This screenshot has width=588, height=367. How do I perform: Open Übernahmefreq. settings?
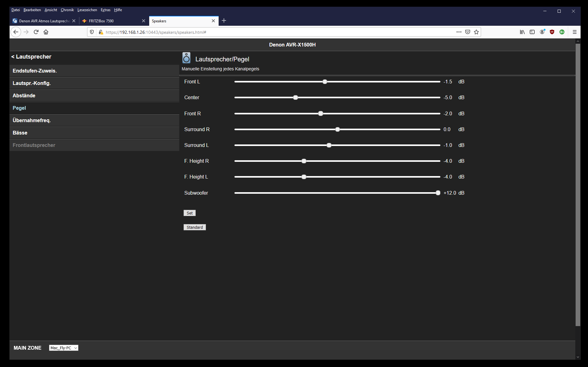(94, 120)
